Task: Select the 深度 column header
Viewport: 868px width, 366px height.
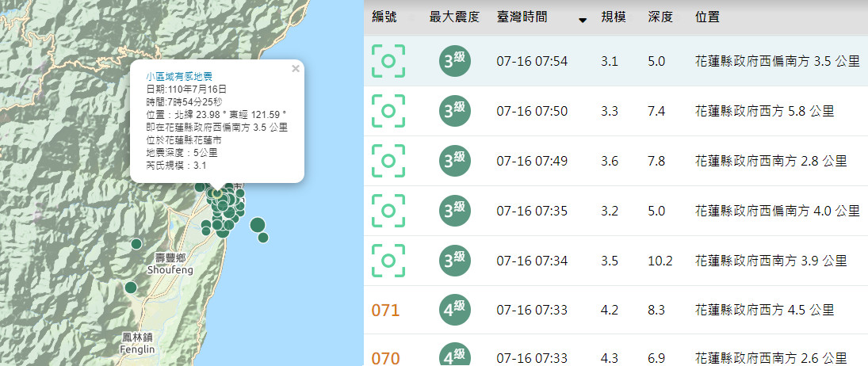Action: (x=660, y=17)
